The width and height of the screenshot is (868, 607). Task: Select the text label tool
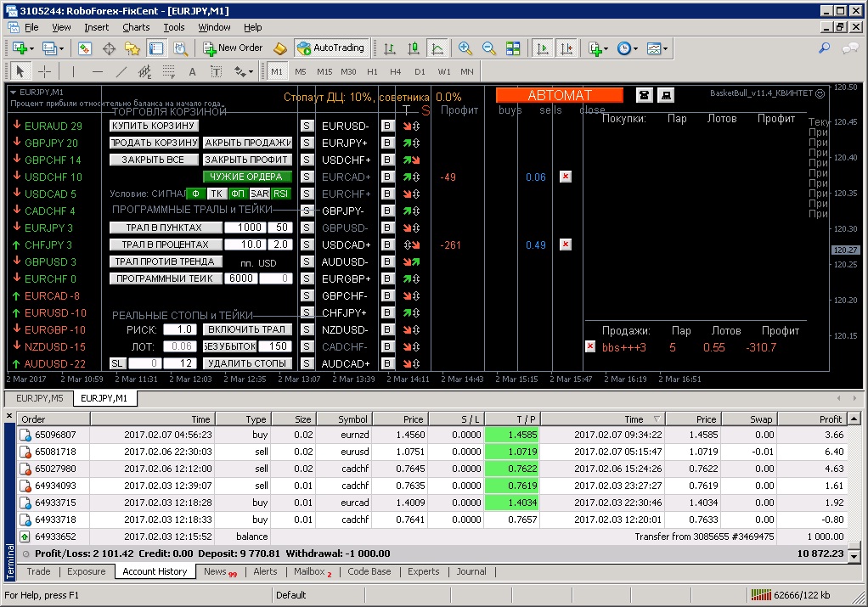click(192, 71)
